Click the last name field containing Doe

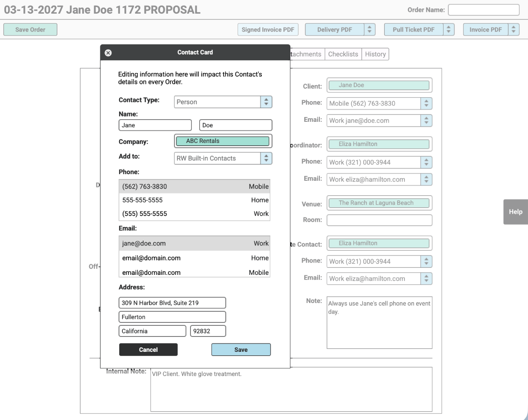tap(236, 125)
